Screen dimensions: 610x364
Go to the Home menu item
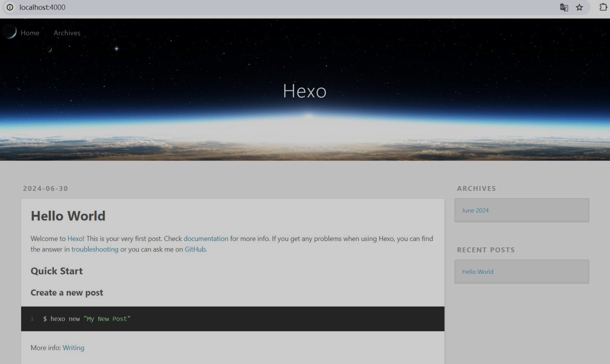pyautogui.click(x=30, y=33)
